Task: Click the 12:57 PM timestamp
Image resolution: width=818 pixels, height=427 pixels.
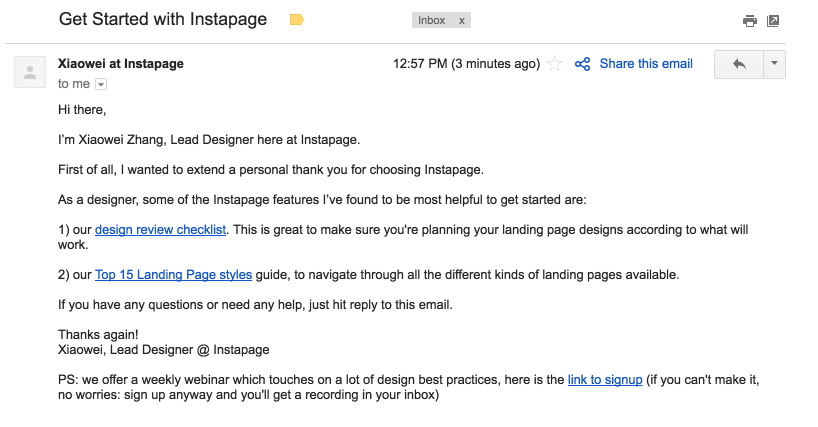Action: [467, 64]
